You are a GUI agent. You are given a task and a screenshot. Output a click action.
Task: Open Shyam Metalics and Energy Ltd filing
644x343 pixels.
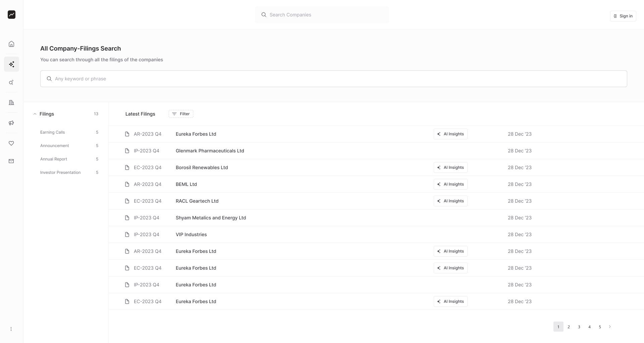point(211,218)
